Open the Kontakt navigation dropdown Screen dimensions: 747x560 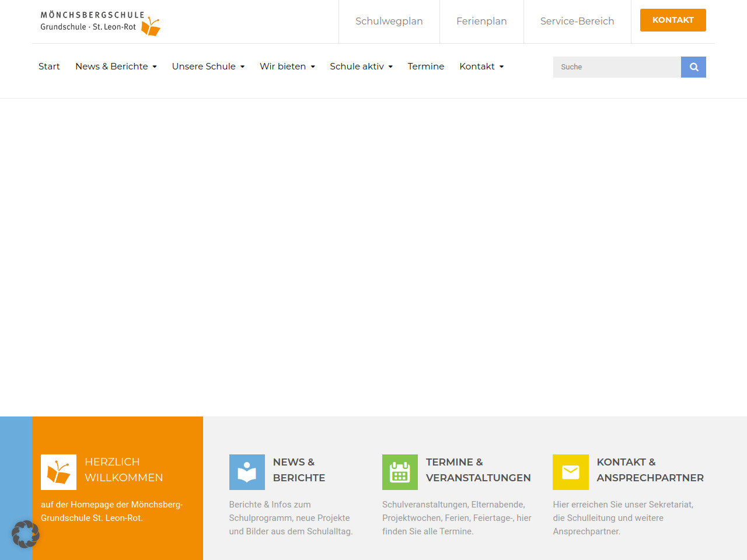click(481, 66)
